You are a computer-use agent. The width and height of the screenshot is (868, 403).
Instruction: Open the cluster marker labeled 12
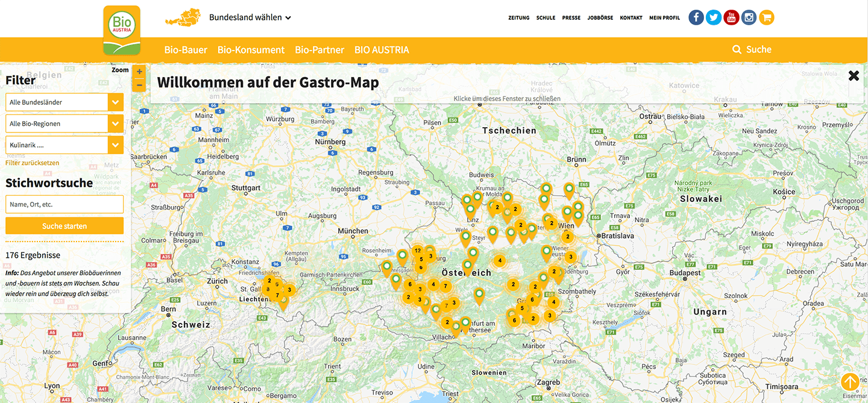pos(418,251)
